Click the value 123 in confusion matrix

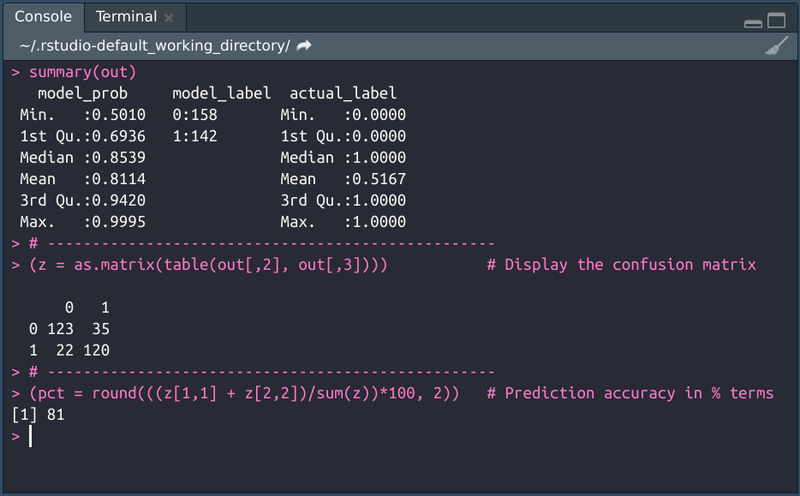[x=61, y=329]
